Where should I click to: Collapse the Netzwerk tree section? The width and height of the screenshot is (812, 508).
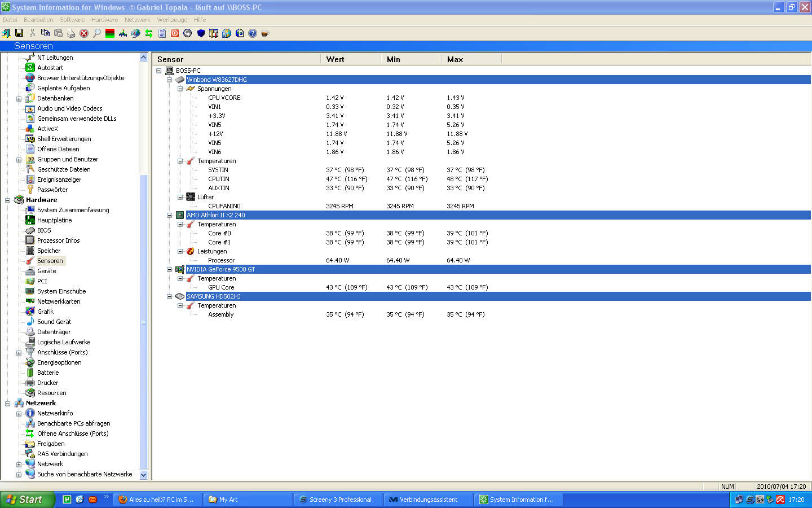click(7, 403)
